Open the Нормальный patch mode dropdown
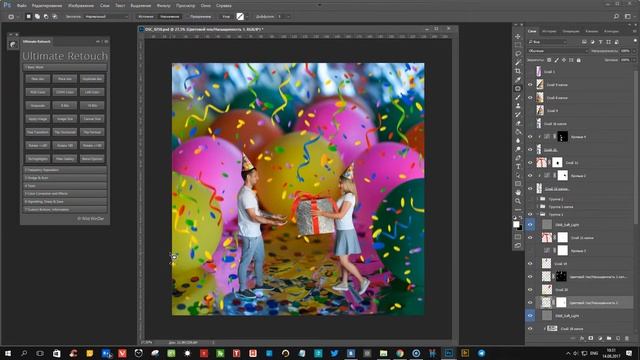 point(106,16)
